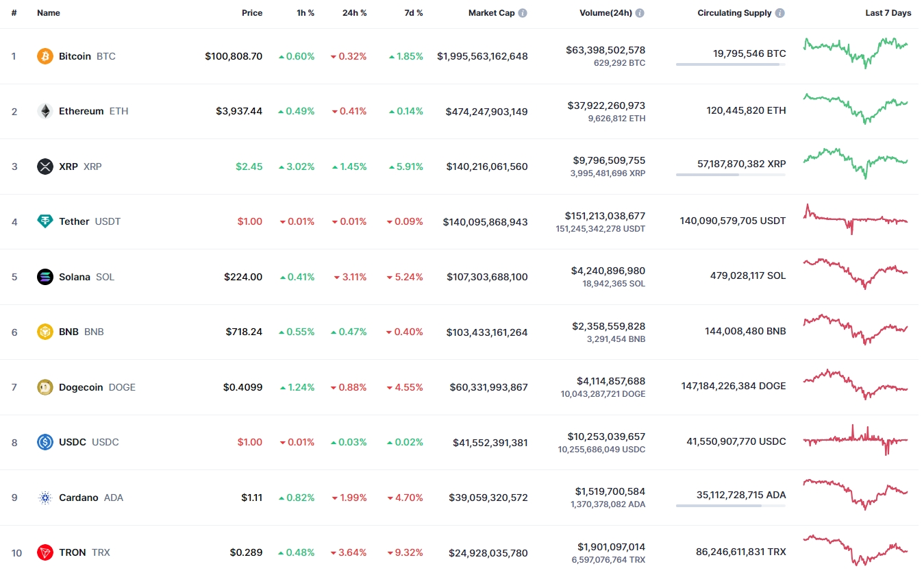This screenshot has width=924, height=575.
Task: Click Ethereum's 24h volume amount
Action: [x=606, y=106]
